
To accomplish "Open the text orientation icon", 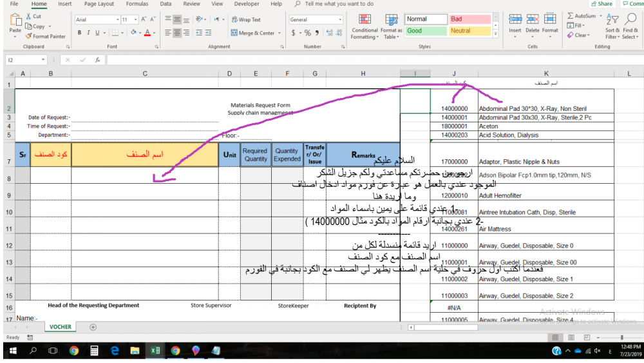I will [x=199, y=19].
